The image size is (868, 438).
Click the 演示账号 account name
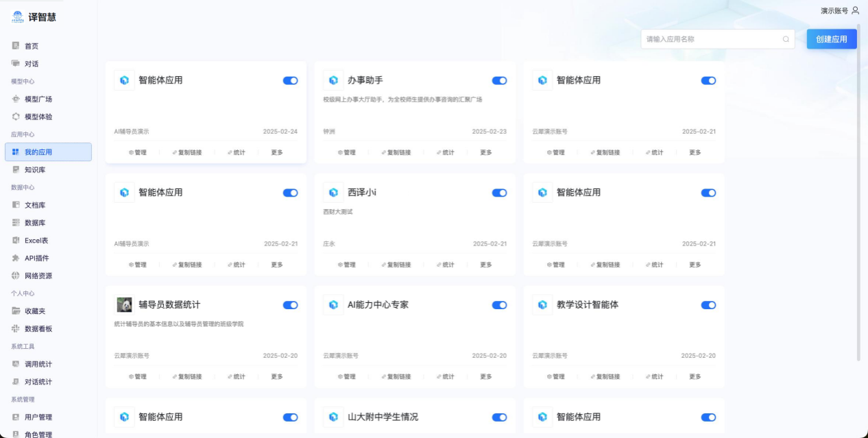(834, 11)
